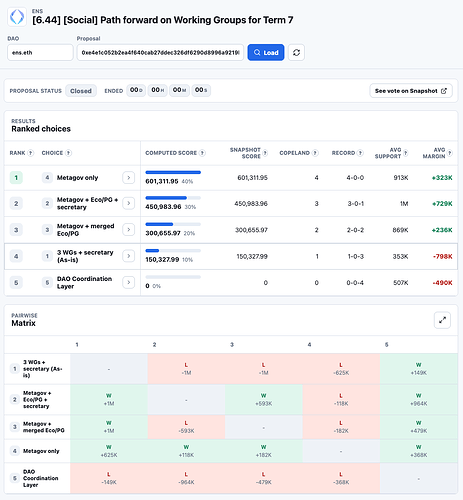Screen dimensions: 463x500
Task: Click the Proposal hash input field
Action: [160, 52]
